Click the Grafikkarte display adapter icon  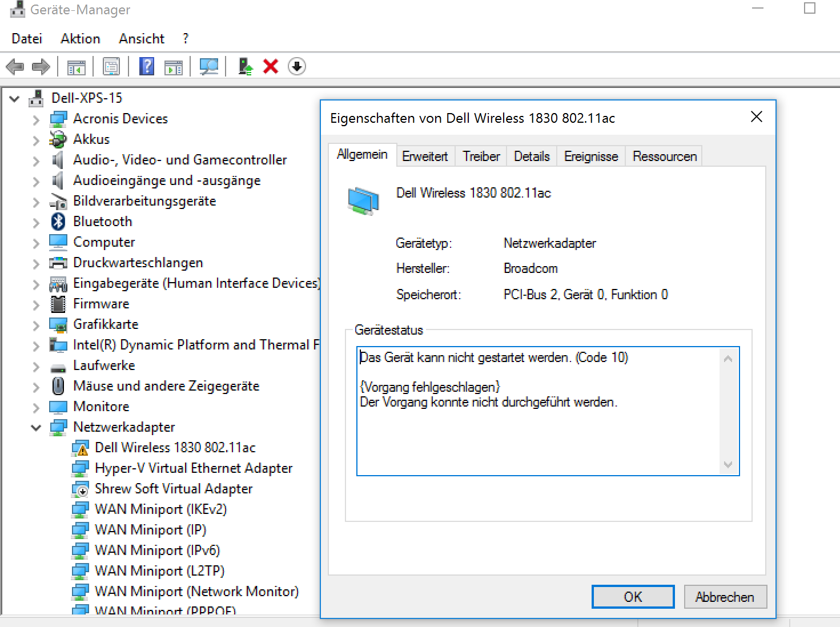[58, 324]
